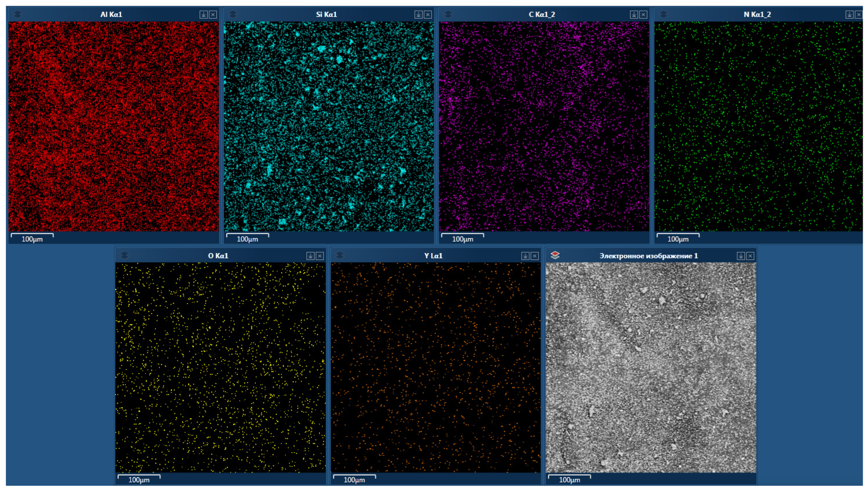Screen dimensions: 868x493
Task: Export the Al Kα1 map via download icon
Action: [x=203, y=14]
